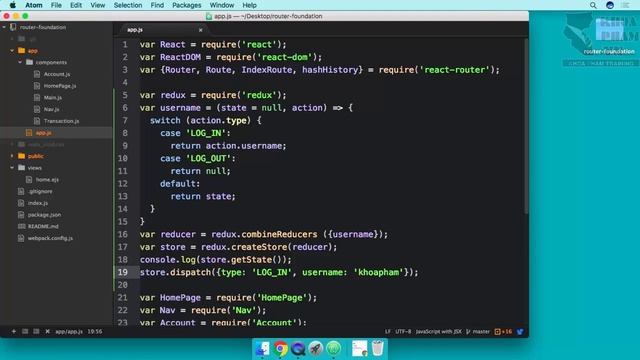This screenshot has width=640, height=360.
Task: Open webpack.config.js file
Action: [x=50, y=238]
